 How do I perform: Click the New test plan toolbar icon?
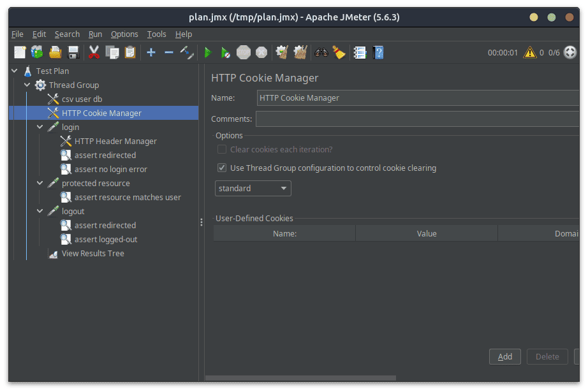(x=20, y=52)
